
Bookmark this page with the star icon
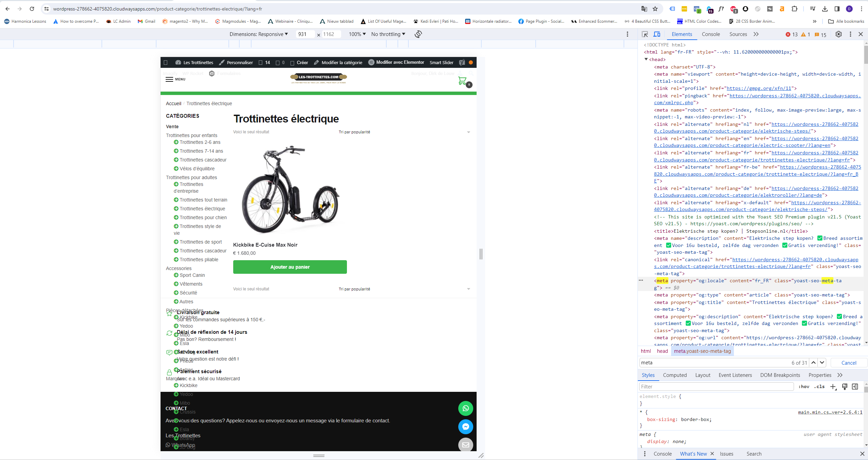click(655, 9)
